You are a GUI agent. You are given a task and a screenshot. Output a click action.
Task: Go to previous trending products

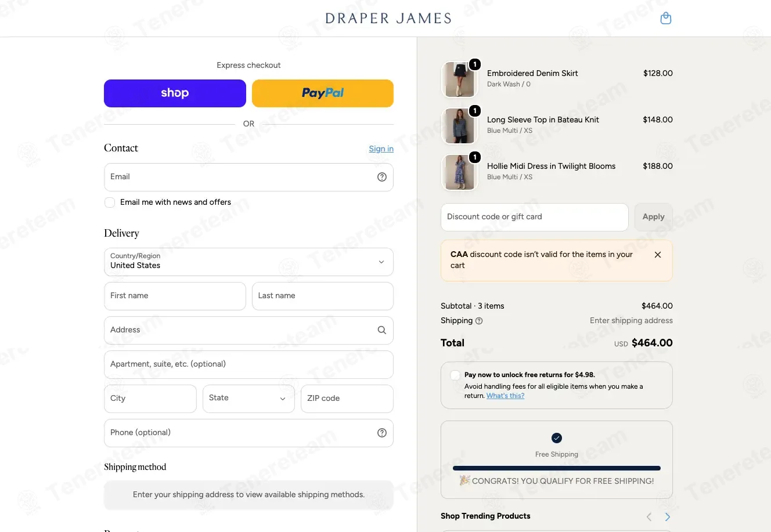(x=649, y=517)
